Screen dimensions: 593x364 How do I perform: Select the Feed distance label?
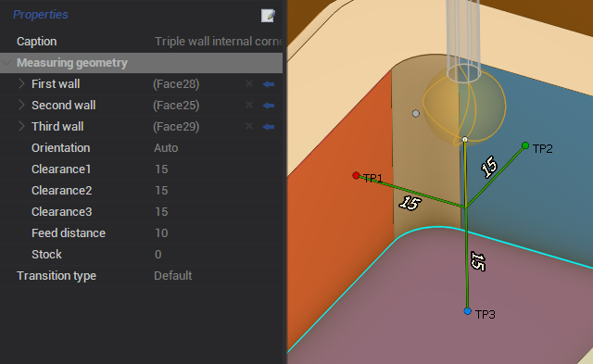[x=69, y=232]
